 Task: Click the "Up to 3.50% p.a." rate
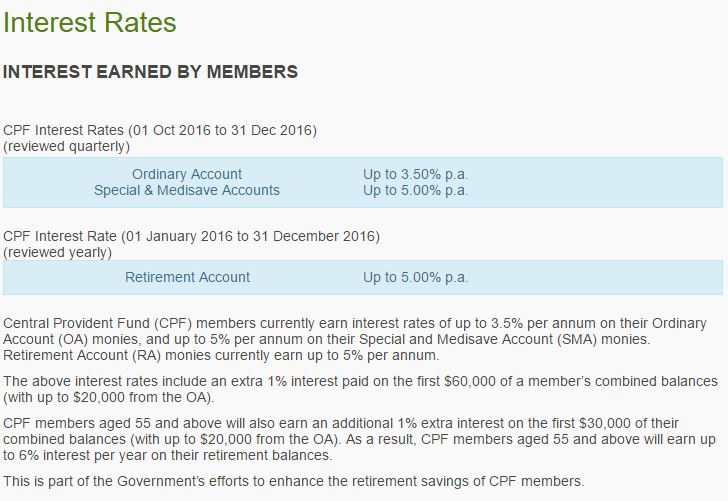pyautogui.click(x=415, y=174)
